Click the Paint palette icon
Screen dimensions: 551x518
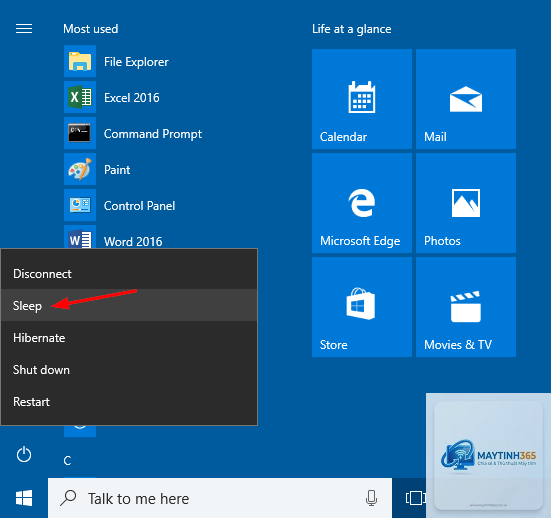(x=80, y=169)
